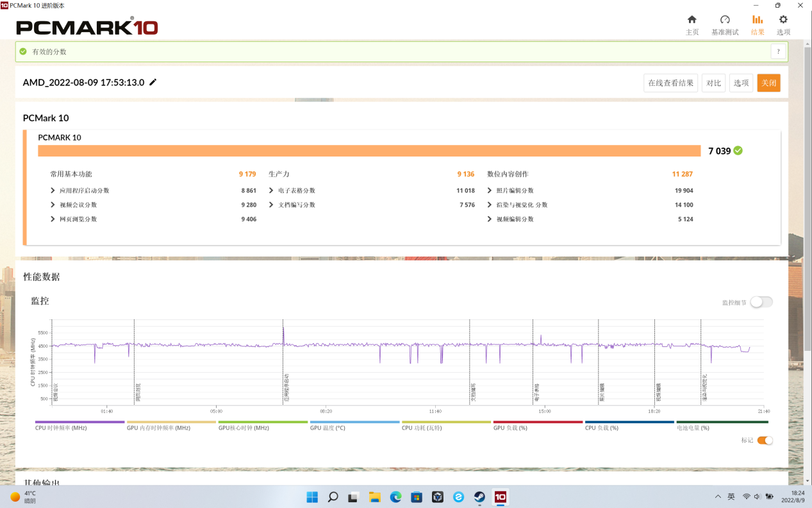Click the Windows search magnifier icon
Image resolution: width=812 pixels, height=508 pixels.
pyautogui.click(x=333, y=496)
